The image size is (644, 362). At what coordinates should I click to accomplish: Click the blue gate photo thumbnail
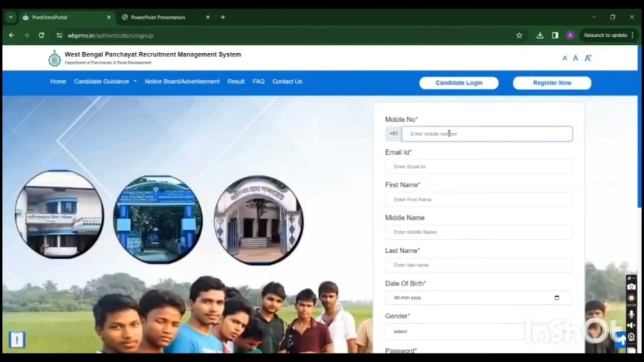click(x=158, y=220)
